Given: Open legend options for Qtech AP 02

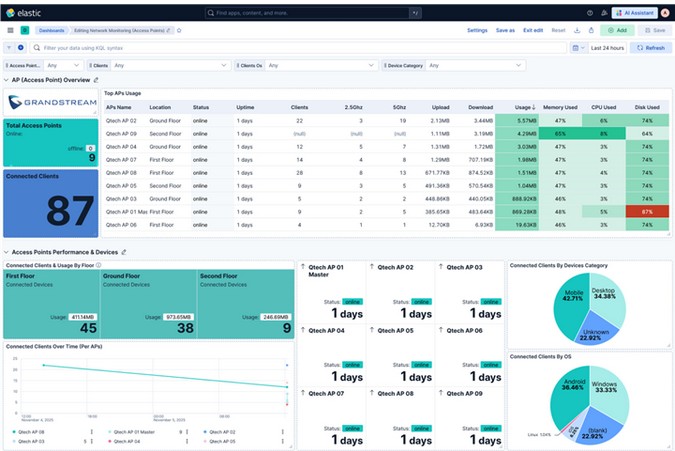Looking at the screenshot, I should (282, 432).
